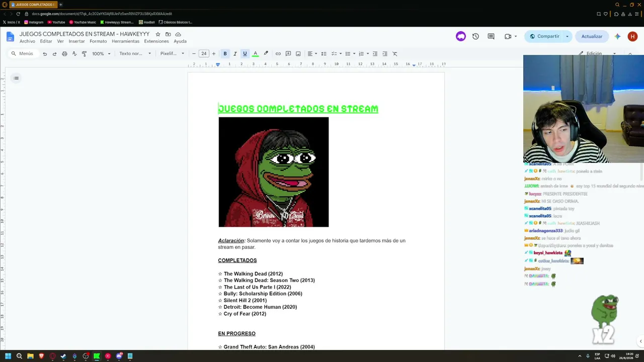This screenshot has width=644, height=362.
Task: Open the Formato menu
Action: tap(98, 41)
